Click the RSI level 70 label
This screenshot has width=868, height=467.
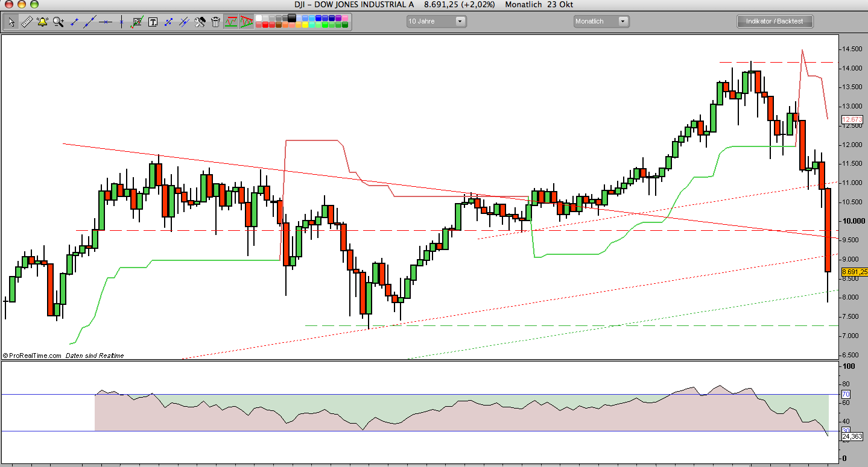(846, 395)
